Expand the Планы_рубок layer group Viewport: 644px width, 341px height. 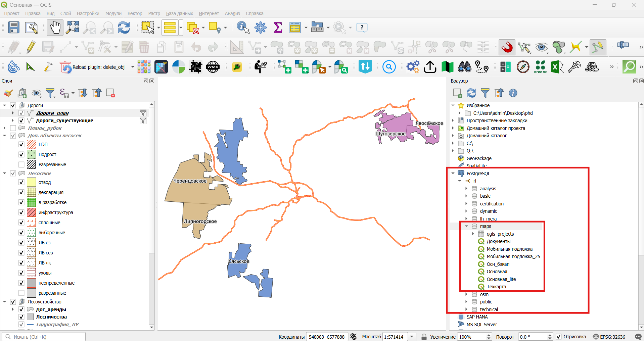pos(4,128)
